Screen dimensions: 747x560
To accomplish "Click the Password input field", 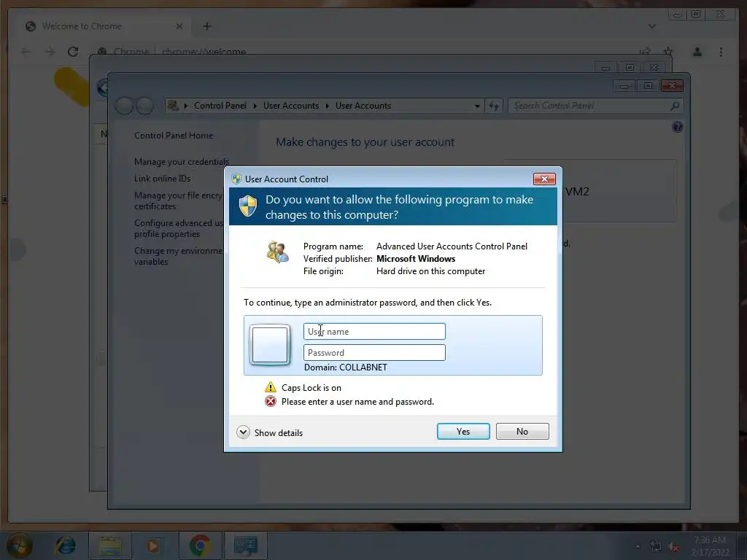I will (374, 352).
